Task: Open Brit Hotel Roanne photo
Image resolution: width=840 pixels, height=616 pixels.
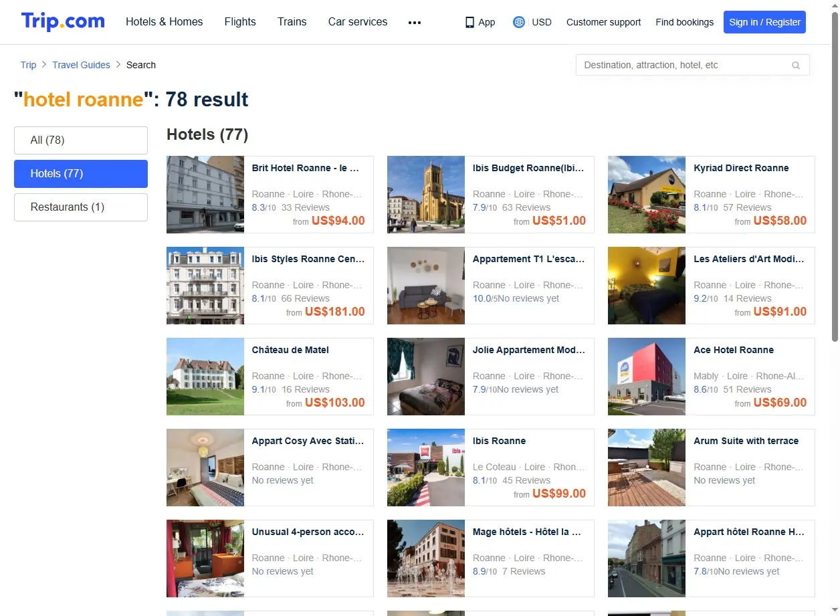Action: point(205,195)
